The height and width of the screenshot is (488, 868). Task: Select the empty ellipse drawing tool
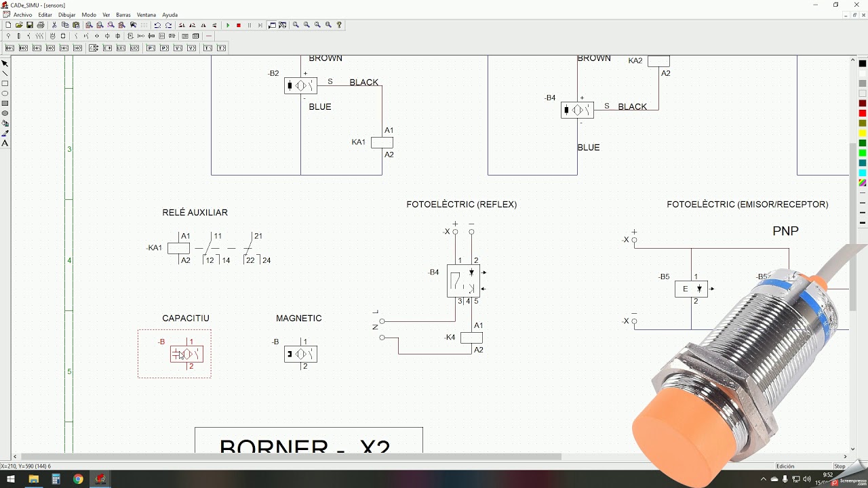tap(5, 94)
